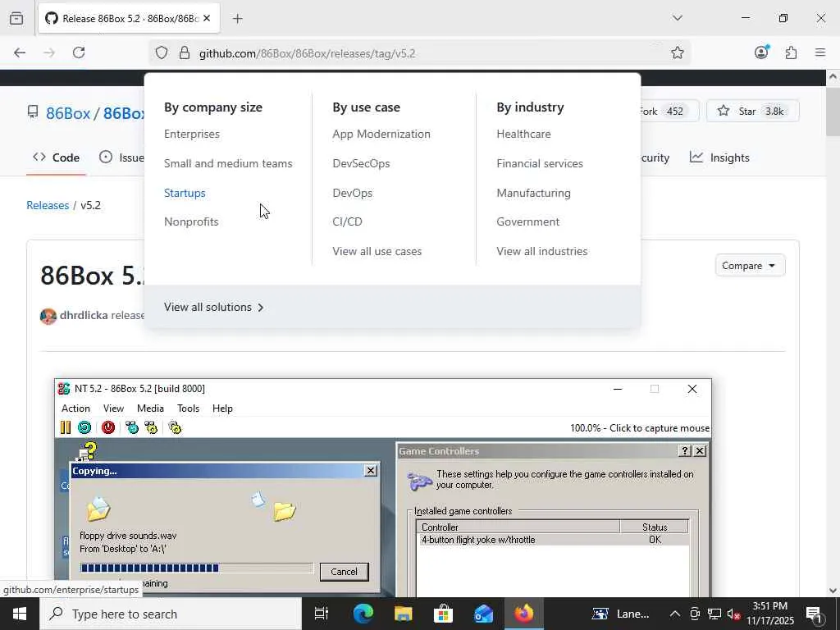This screenshot has width=840, height=630.
Task: Click View all industries
Action: pos(541,251)
